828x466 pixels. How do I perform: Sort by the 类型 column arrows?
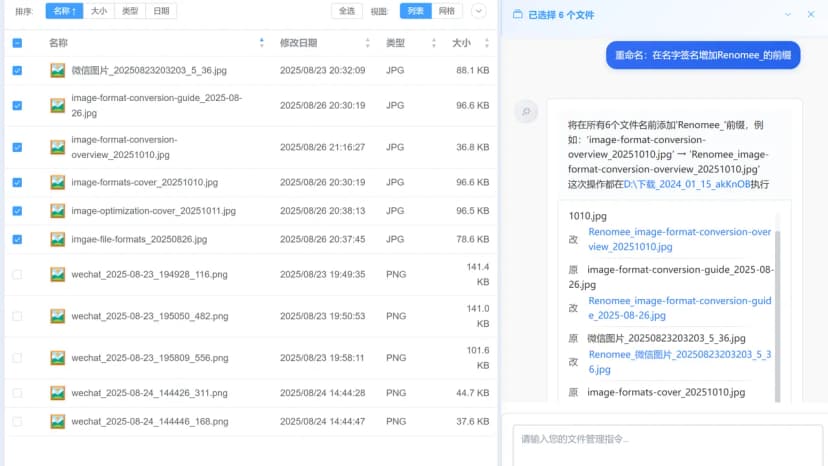[434, 43]
